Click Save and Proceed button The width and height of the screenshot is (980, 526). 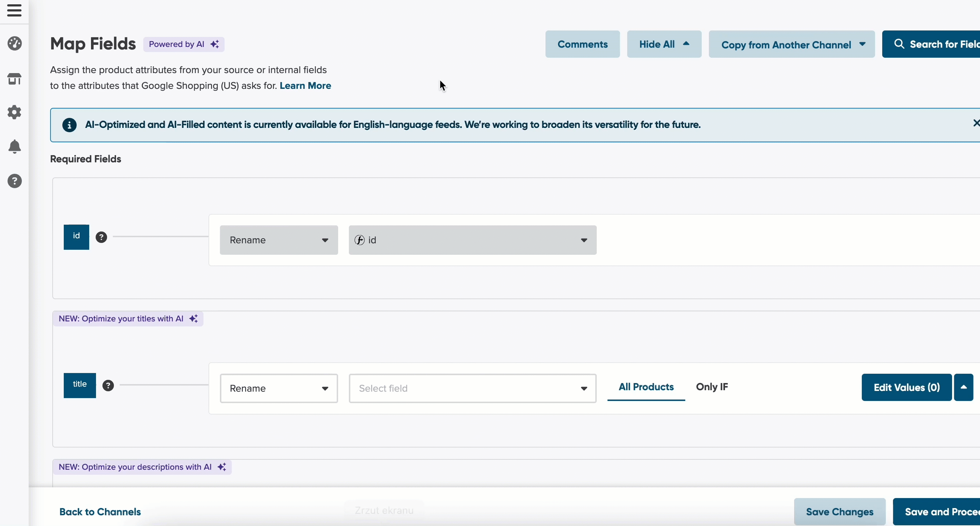[937, 512]
